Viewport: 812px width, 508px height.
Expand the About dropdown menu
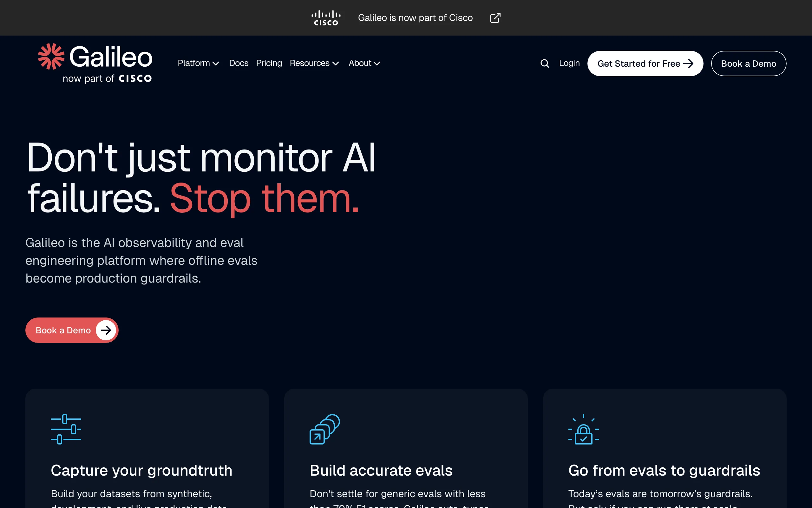(364, 63)
